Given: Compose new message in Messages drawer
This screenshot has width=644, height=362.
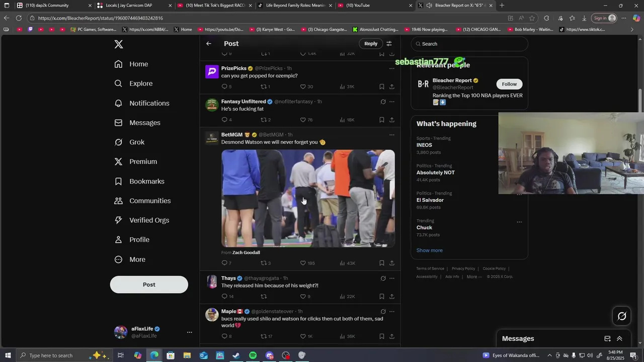Looking at the screenshot, I should point(607,339).
